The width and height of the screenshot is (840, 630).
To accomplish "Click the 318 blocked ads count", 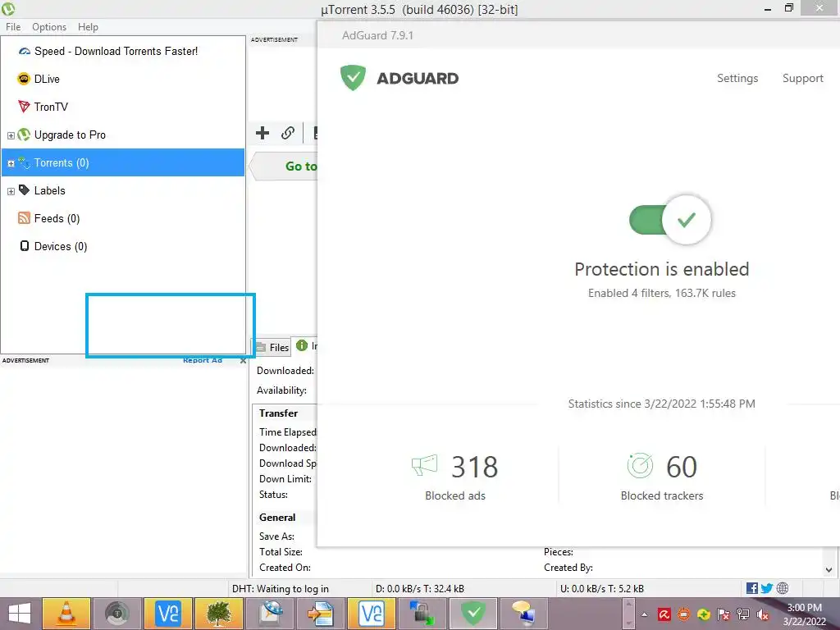I will point(475,467).
